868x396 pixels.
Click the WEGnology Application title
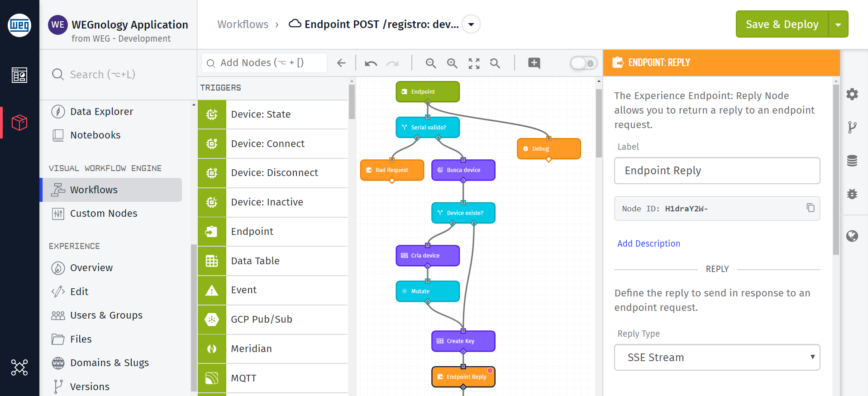130,24
